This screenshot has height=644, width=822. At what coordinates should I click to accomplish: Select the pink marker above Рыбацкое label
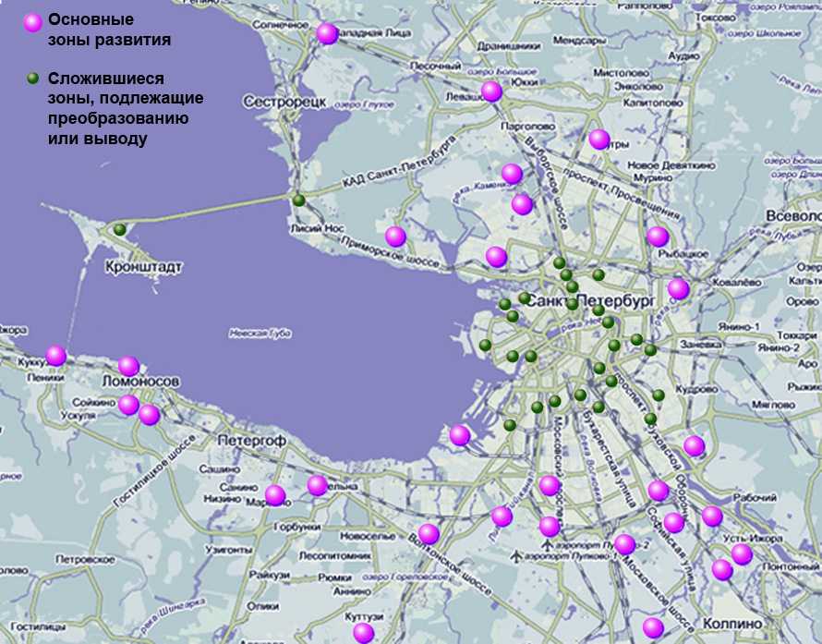click(x=658, y=237)
